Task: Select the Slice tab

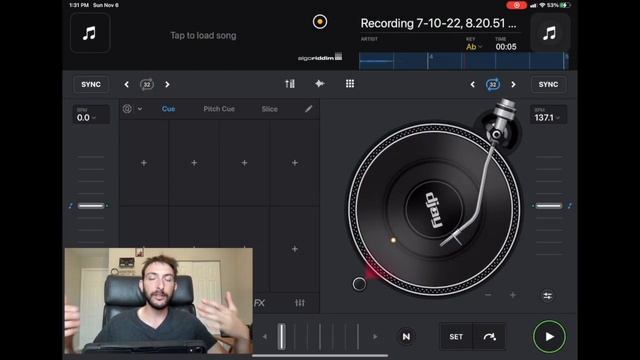Action: click(x=269, y=109)
